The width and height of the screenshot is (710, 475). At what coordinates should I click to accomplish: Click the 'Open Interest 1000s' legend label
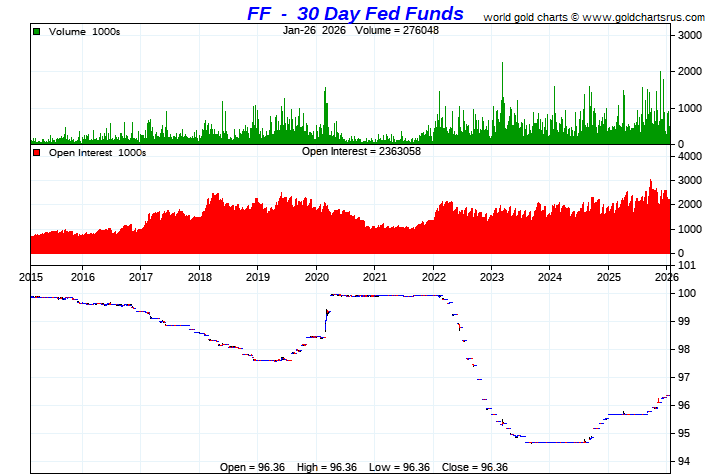click(97, 153)
